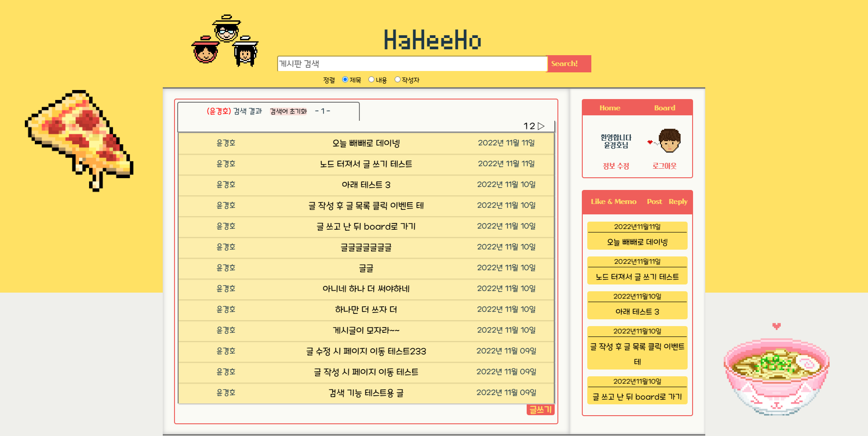Click 로그아웃 to log out
This screenshot has height=436, width=868.
coord(664,166)
